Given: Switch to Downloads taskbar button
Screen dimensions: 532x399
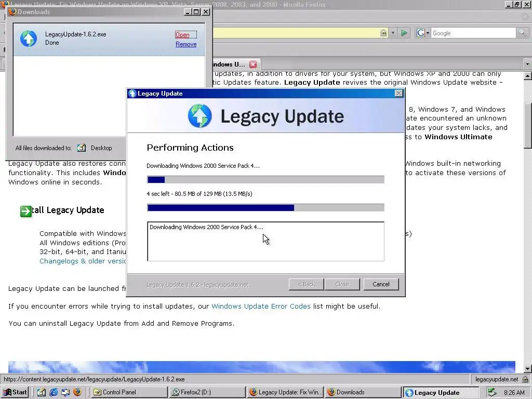Looking at the screenshot, I should pyautogui.click(x=363, y=392).
